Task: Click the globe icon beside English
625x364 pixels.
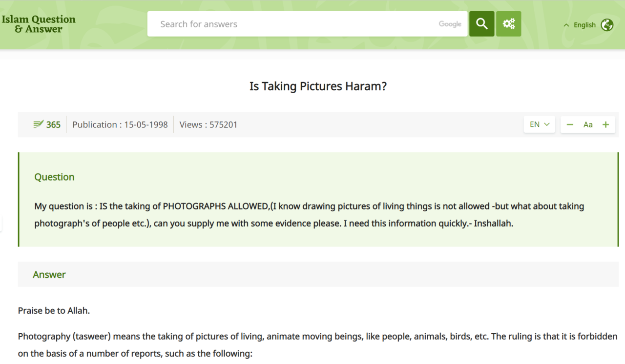Action: point(607,24)
